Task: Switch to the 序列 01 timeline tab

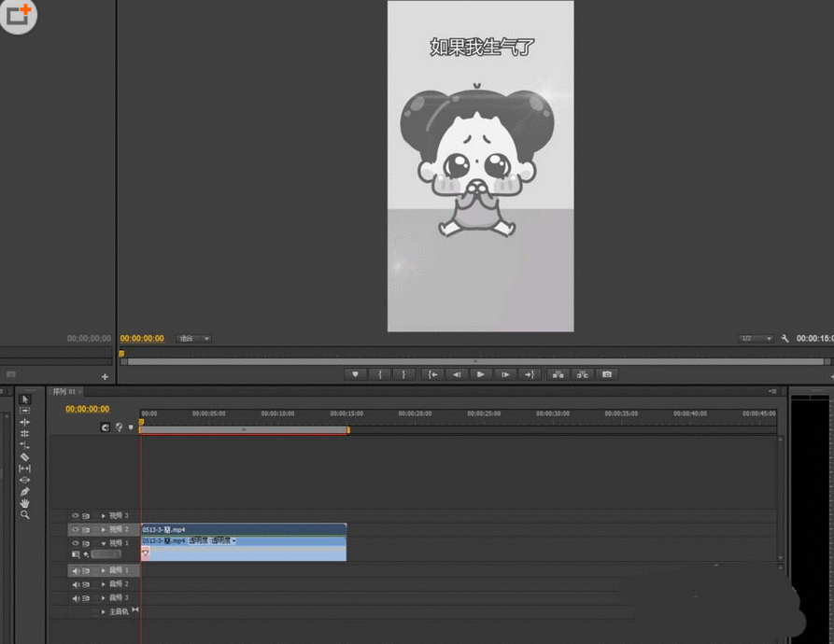Action: coord(64,391)
